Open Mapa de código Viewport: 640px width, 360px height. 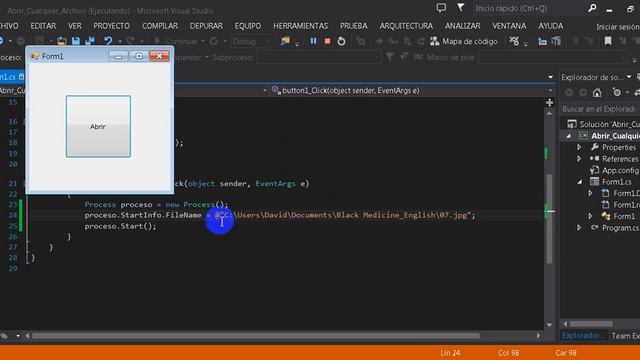(464, 41)
